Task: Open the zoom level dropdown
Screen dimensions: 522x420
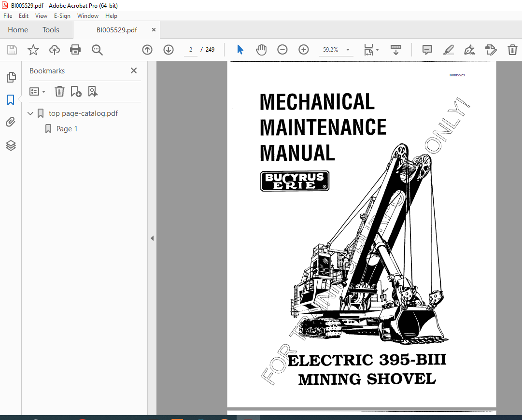Action: tap(348, 50)
